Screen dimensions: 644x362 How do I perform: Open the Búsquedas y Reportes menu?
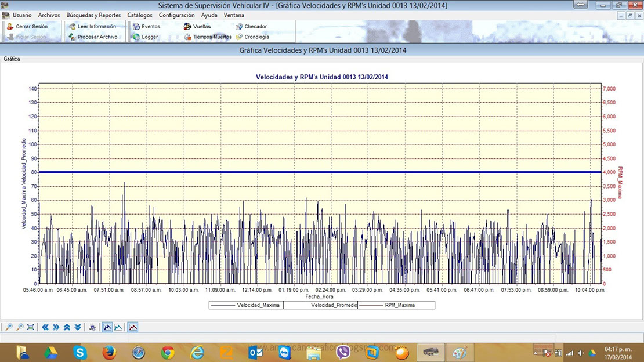click(93, 15)
